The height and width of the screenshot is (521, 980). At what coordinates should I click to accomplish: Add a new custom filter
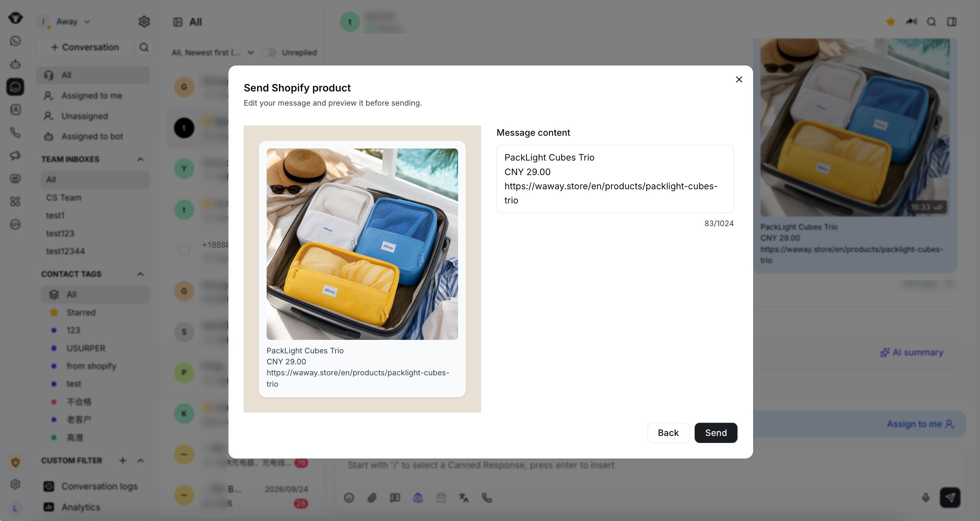(123, 460)
